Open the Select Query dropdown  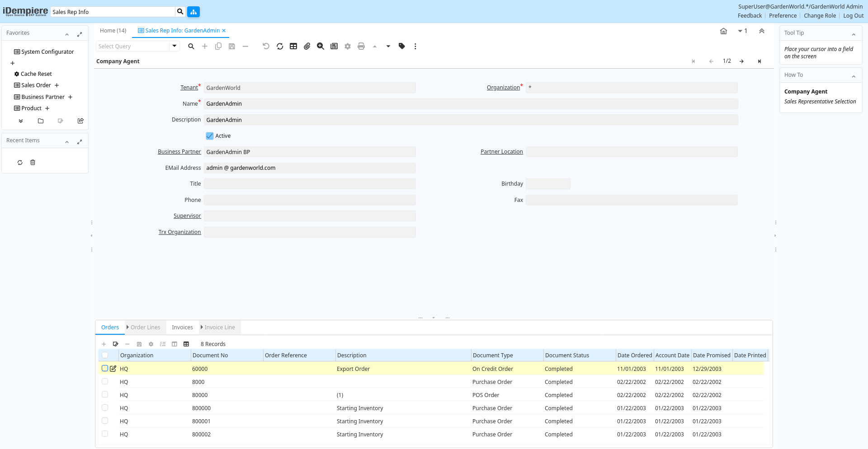click(175, 46)
